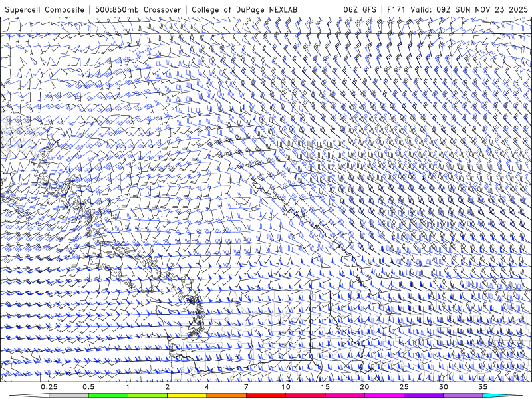Select the orange colorbar segment
The height and width of the screenshot is (399, 532).
tap(226, 396)
